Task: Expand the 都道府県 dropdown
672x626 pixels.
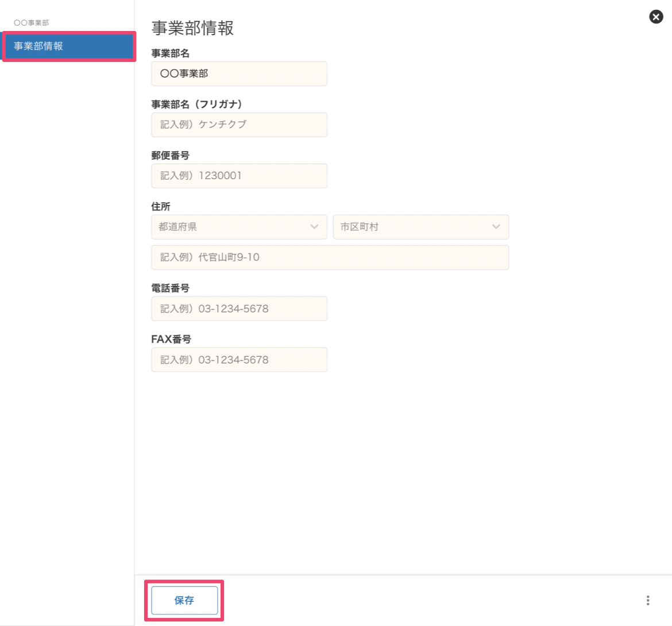Action: pyautogui.click(x=239, y=227)
